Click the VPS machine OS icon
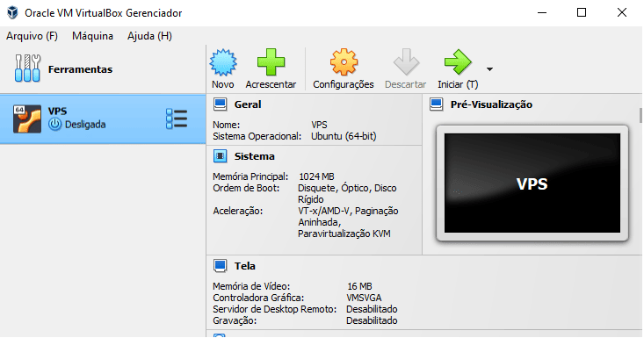 click(27, 119)
